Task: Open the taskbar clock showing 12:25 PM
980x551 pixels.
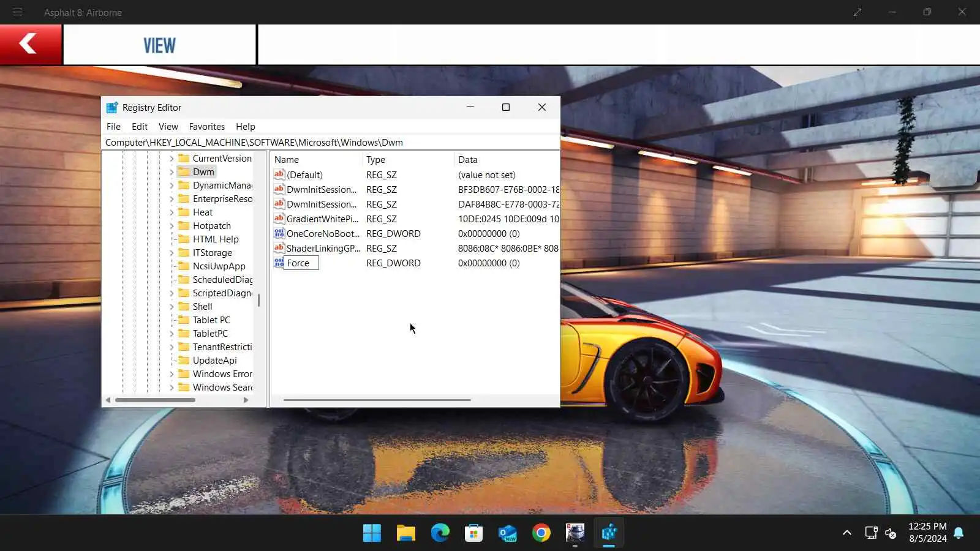Action: (927, 533)
